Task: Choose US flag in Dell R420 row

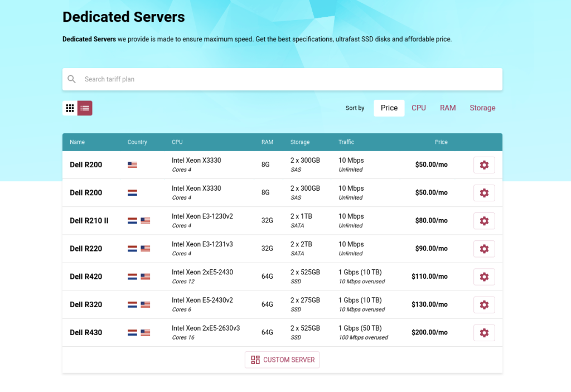Action: 146,277
